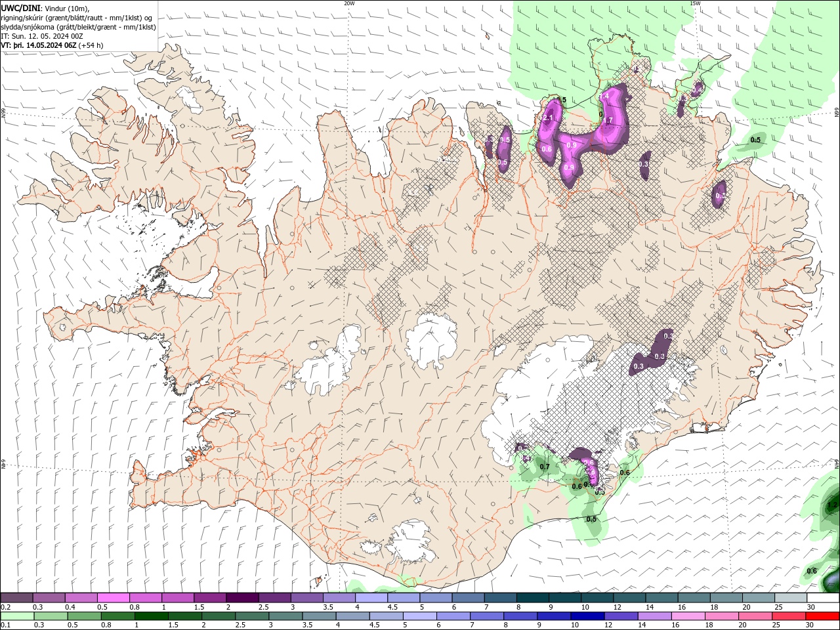
Task: Click the '0.7' rain value near the southeast glacier
Action: click(x=544, y=467)
